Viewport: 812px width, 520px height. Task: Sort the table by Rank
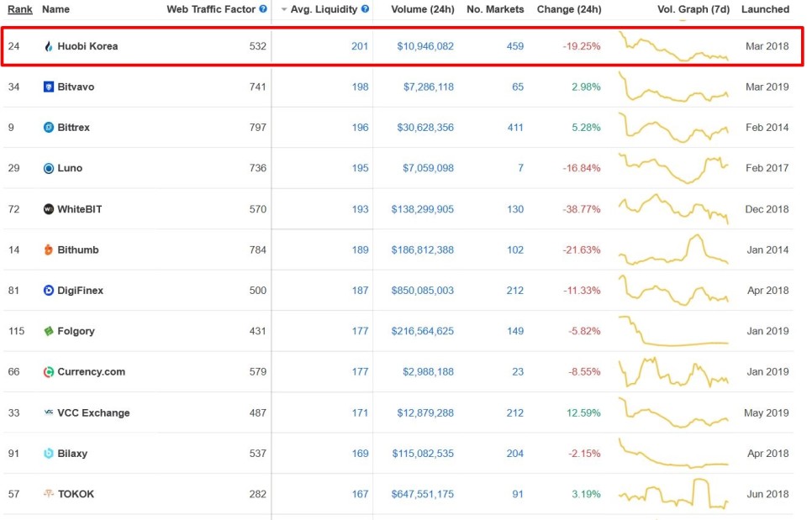pyautogui.click(x=20, y=9)
